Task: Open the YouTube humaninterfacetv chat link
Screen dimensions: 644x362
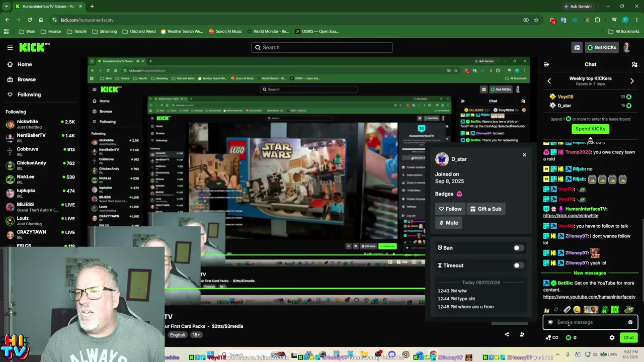Action: tap(589, 297)
